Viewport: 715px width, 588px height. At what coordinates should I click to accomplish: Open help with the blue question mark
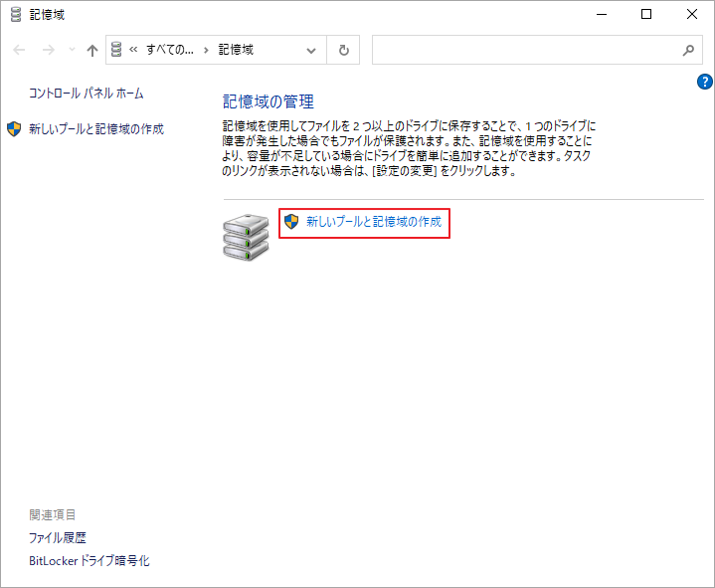point(705,82)
